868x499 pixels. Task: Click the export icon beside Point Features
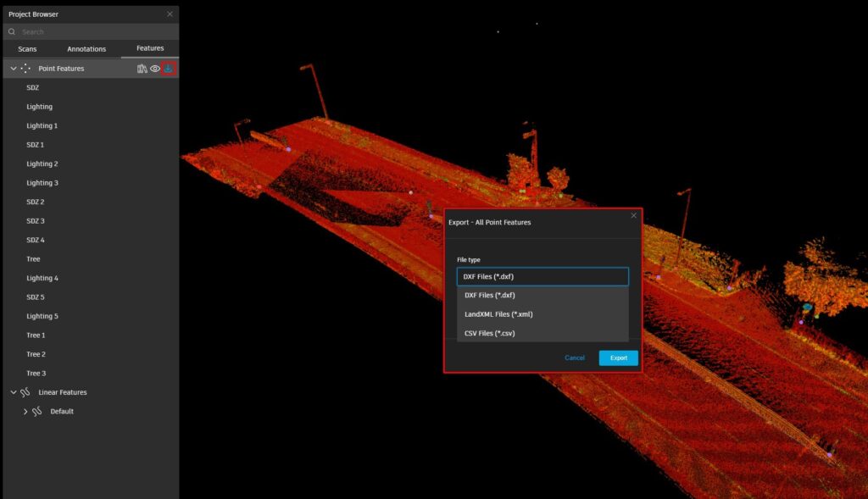168,69
